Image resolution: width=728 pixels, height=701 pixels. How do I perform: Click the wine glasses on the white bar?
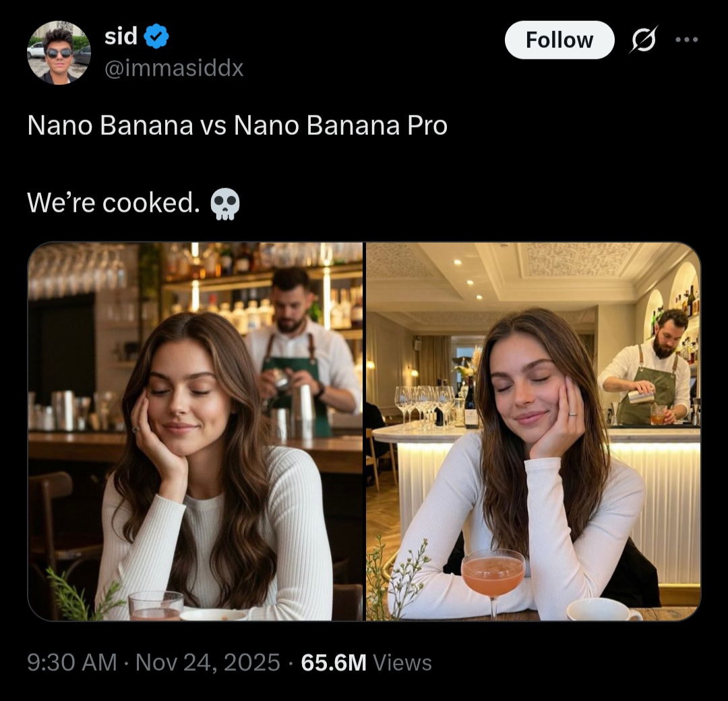425,403
